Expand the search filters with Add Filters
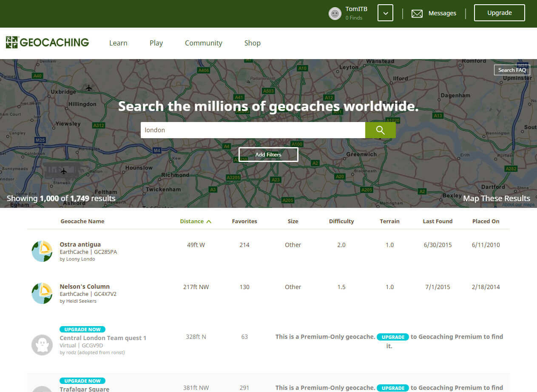537x392 pixels. point(268,154)
